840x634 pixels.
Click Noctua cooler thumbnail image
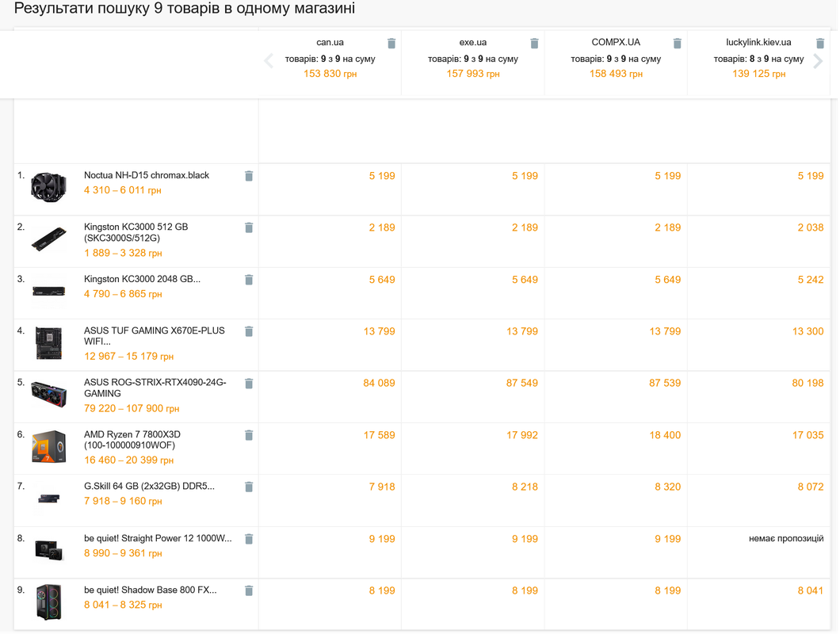point(49,187)
